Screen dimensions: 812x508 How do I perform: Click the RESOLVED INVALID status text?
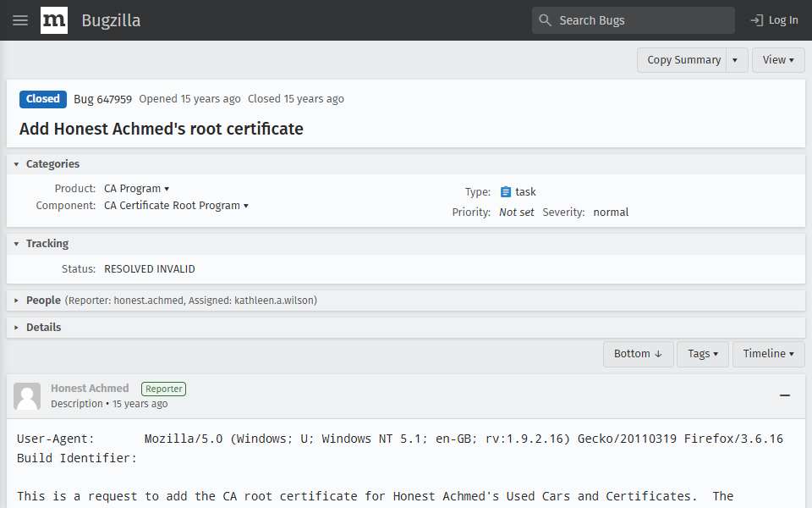tap(150, 269)
